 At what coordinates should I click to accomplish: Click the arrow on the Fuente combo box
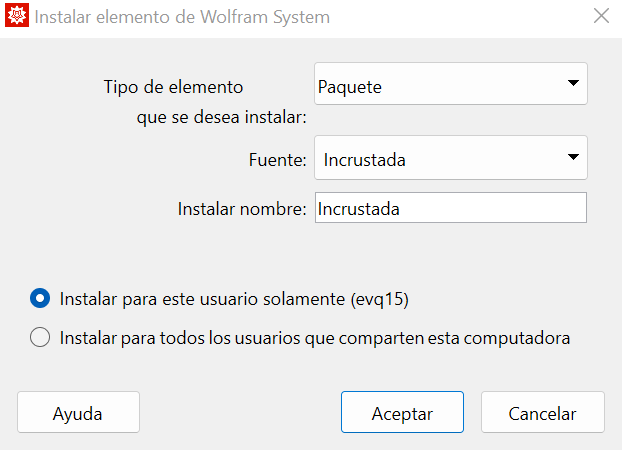pos(573,157)
